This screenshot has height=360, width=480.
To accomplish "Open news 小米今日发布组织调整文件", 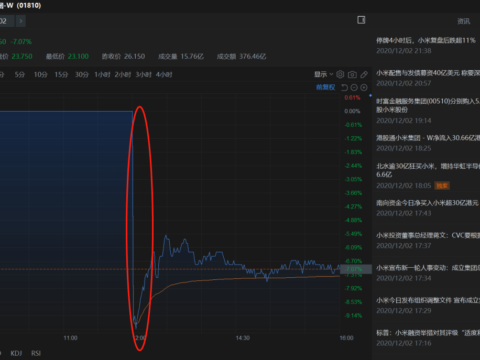I will click(x=428, y=300).
